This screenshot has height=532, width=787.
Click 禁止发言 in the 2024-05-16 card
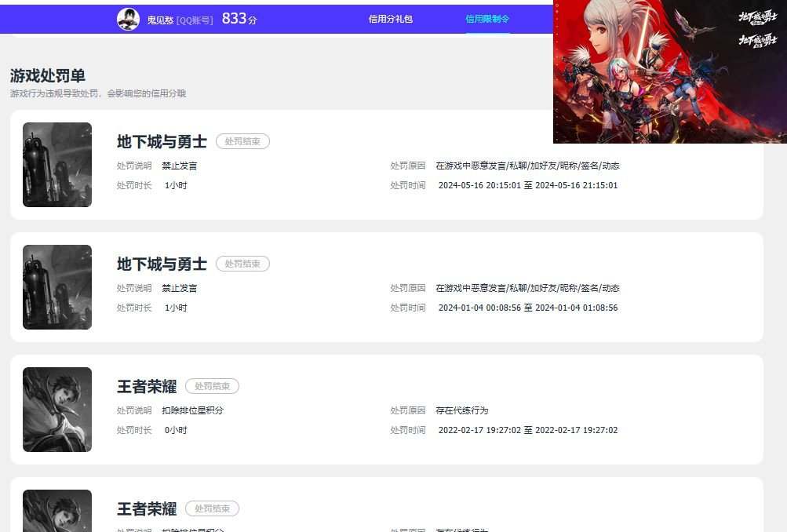pos(180,166)
